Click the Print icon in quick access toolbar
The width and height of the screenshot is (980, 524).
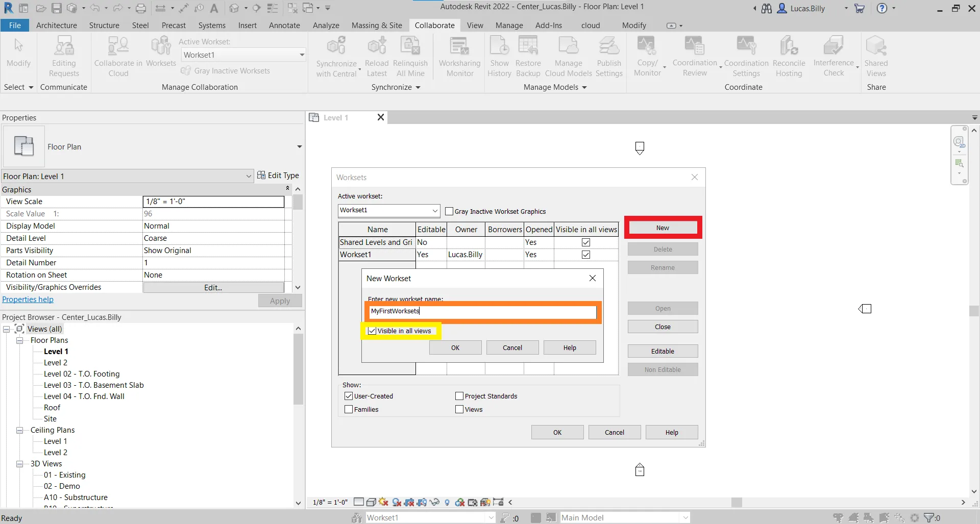click(141, 8)
